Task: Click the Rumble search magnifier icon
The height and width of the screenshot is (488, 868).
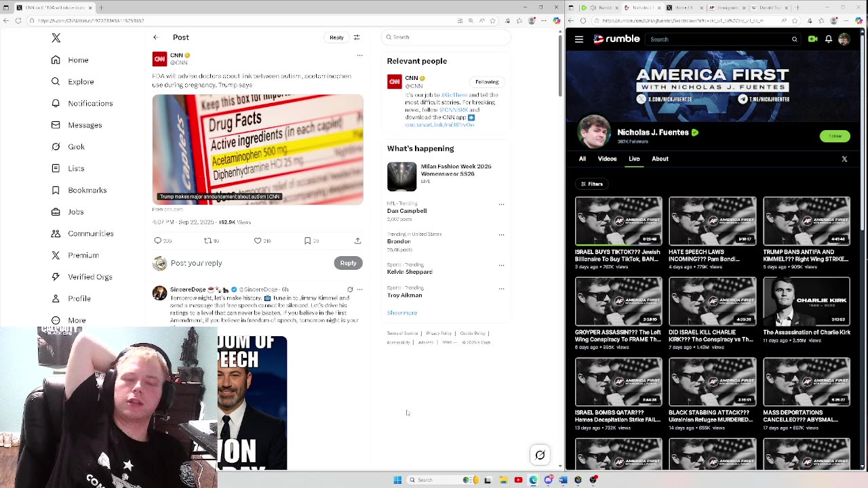Action: 795,39
